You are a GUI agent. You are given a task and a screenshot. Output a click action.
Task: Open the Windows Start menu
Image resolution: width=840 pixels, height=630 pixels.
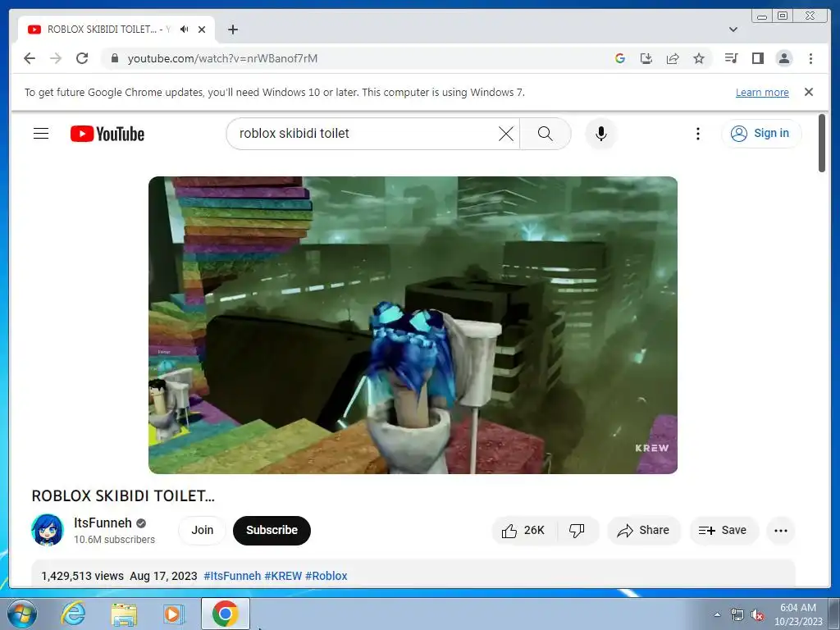tap(21, 614)
